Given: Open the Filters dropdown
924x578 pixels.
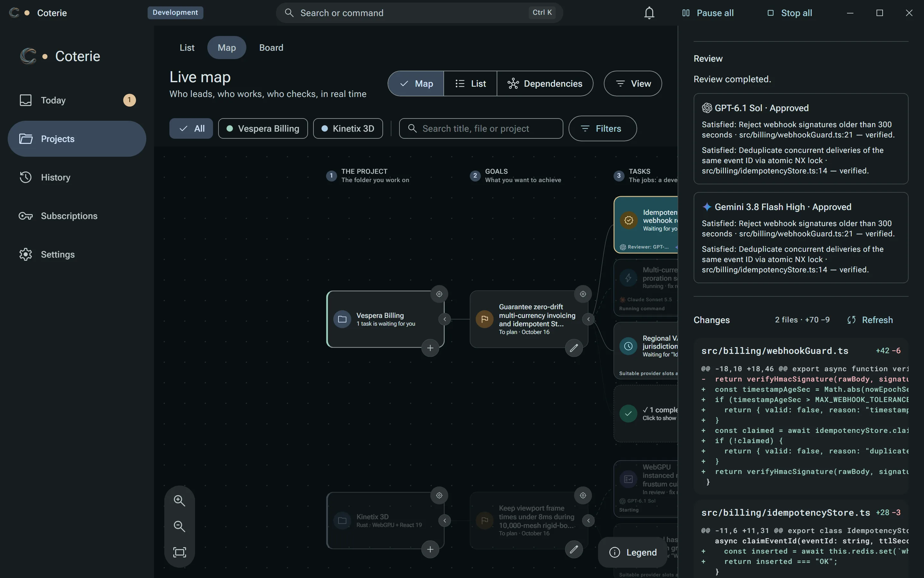Looking at the screenshot, I should pyautogui.click(x=603, y=128).
